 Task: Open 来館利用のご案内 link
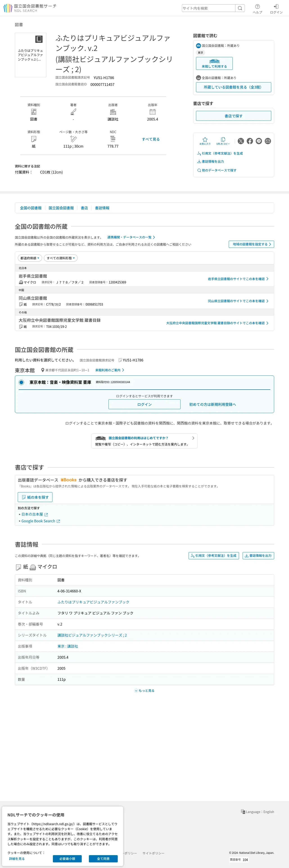pyautogui.click(x=110, y=370)
